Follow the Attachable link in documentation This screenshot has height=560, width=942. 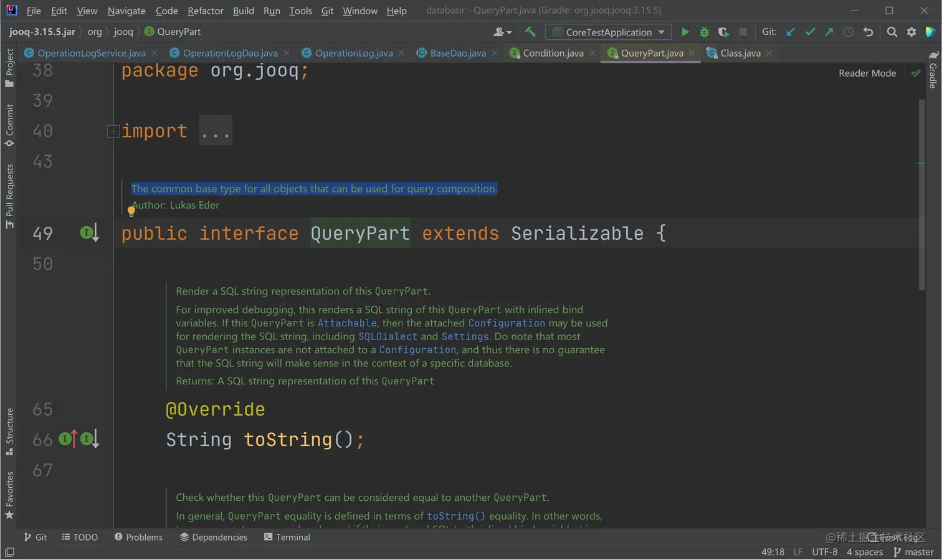pos(347,323)
